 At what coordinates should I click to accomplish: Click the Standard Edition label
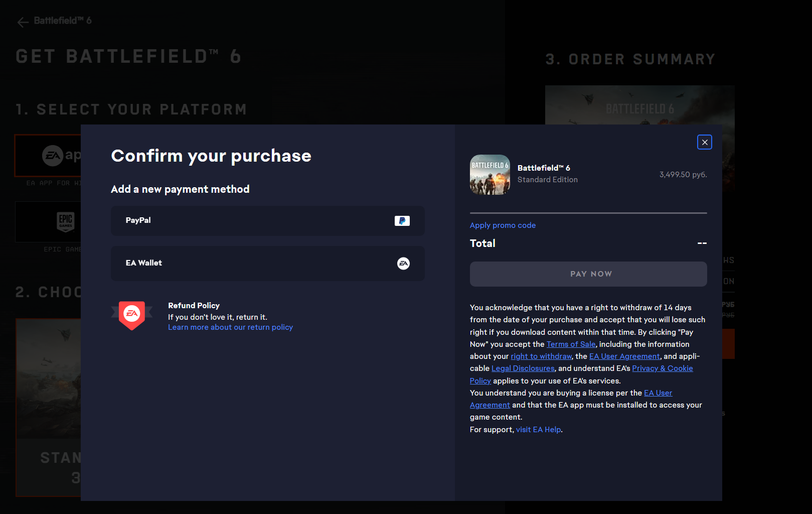pos(548,180)
